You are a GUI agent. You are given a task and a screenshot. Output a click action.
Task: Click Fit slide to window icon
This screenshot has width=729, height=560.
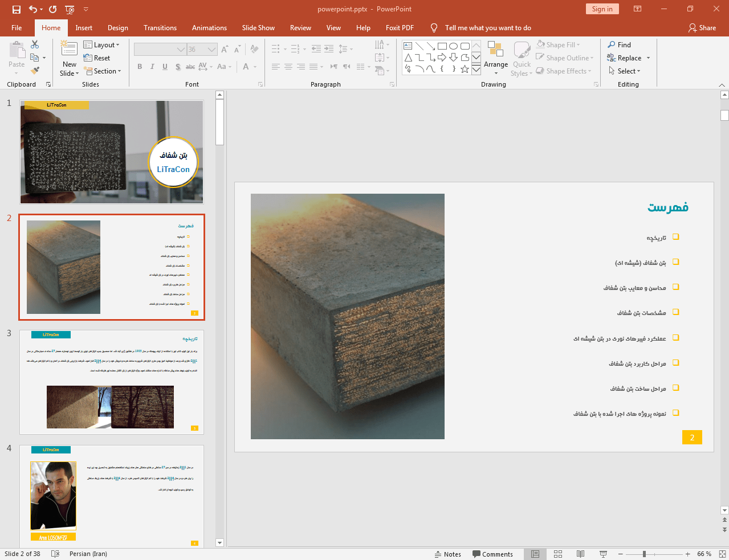point(722,554)
